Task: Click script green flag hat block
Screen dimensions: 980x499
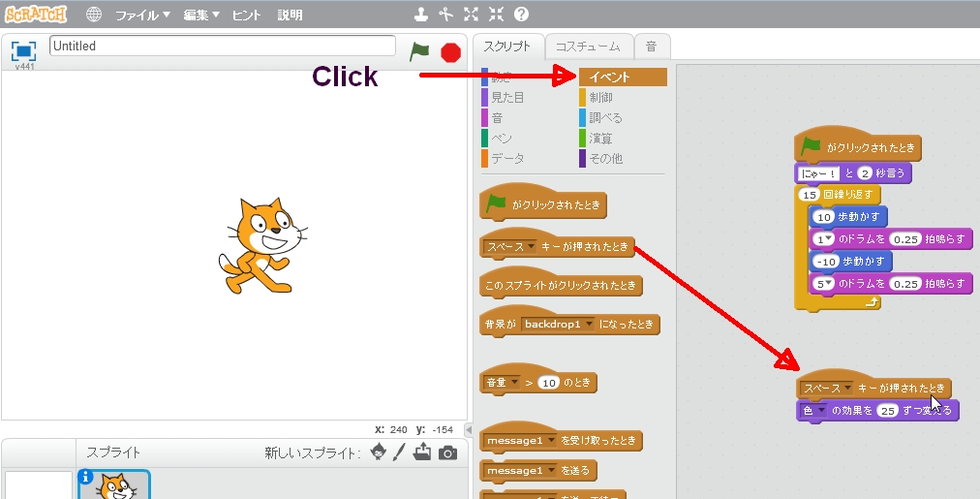Action: pos(858,147)
